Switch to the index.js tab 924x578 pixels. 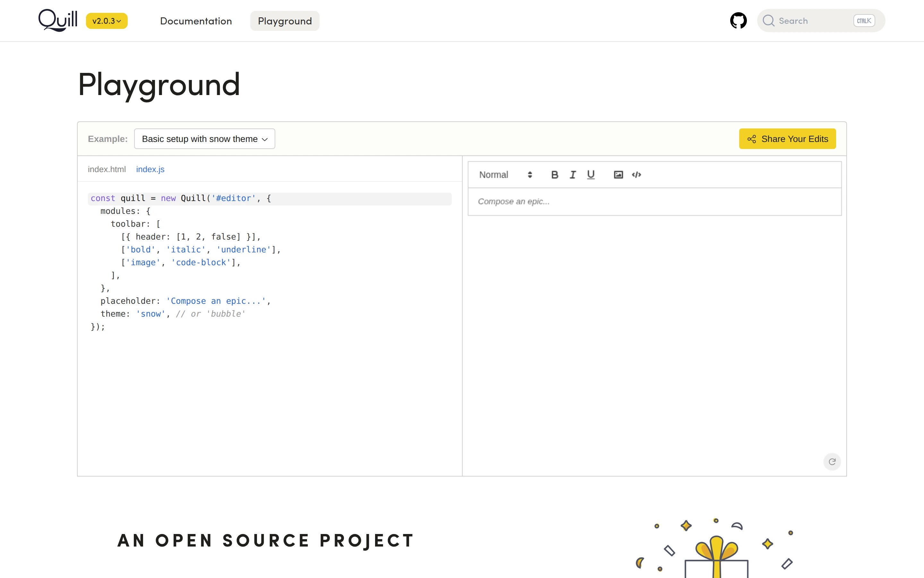(x=150, y=169)
